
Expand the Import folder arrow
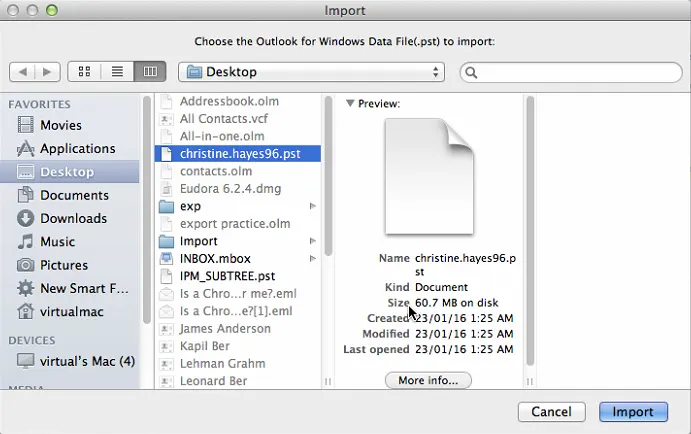coord(312,241)
